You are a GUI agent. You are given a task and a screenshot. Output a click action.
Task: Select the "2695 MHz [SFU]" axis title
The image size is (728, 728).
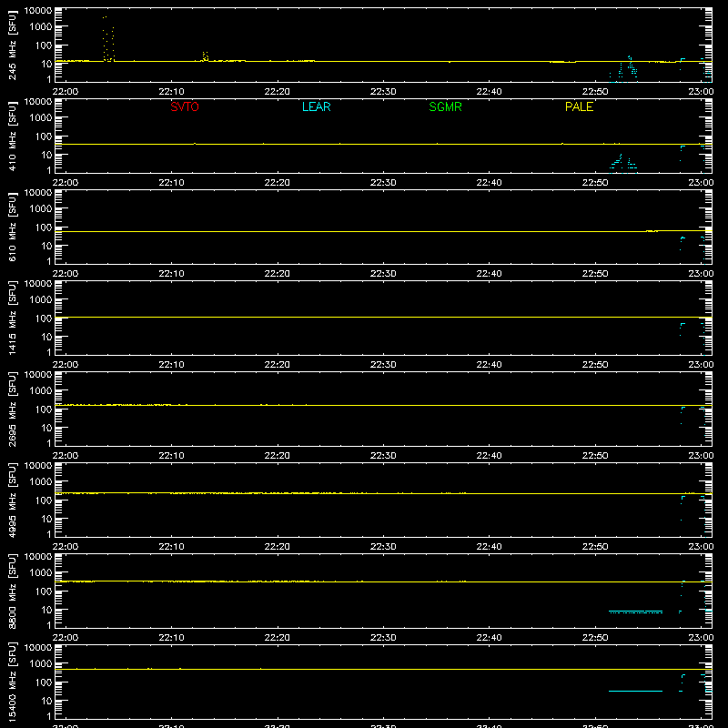[12, 409]
